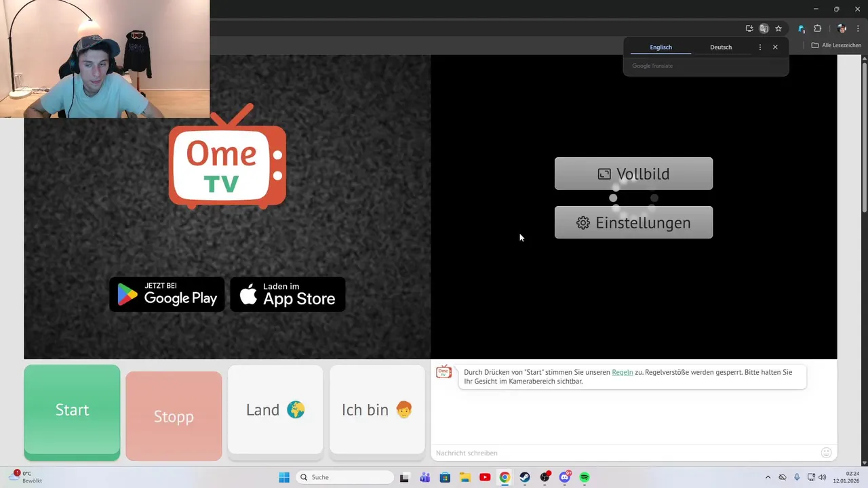This screenshot has width=868, height=488.
Task: Click the Google Play store badge
Action: (167, 294)
